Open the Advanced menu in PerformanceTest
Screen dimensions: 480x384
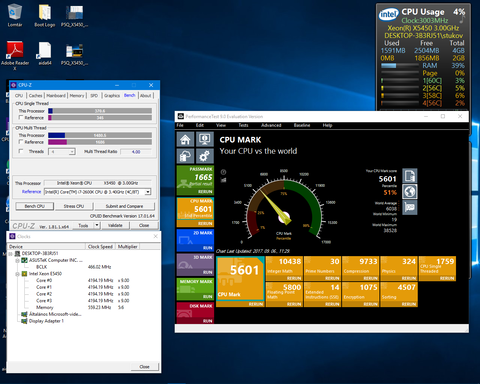(x=271, y=125)
